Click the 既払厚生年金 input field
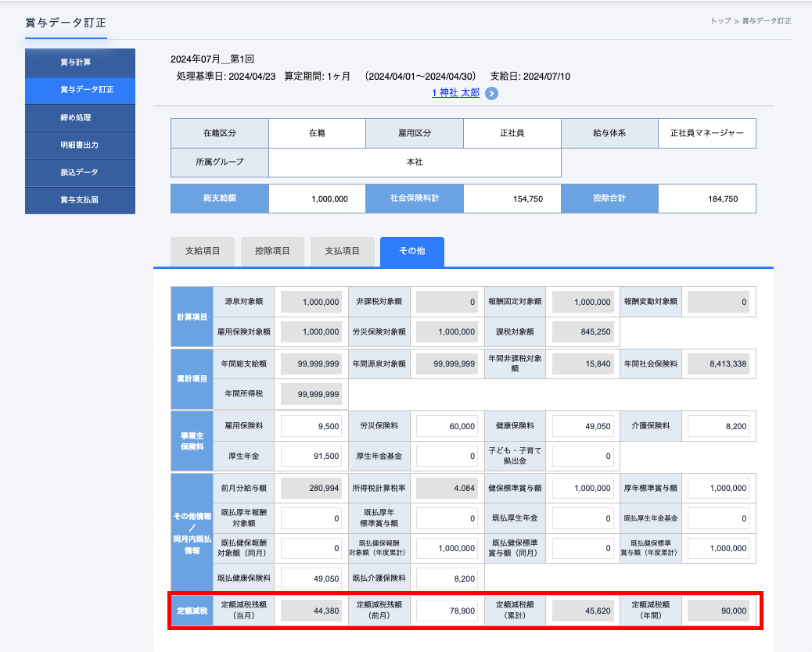Screen dimensions: 812x652 [583, 518]
